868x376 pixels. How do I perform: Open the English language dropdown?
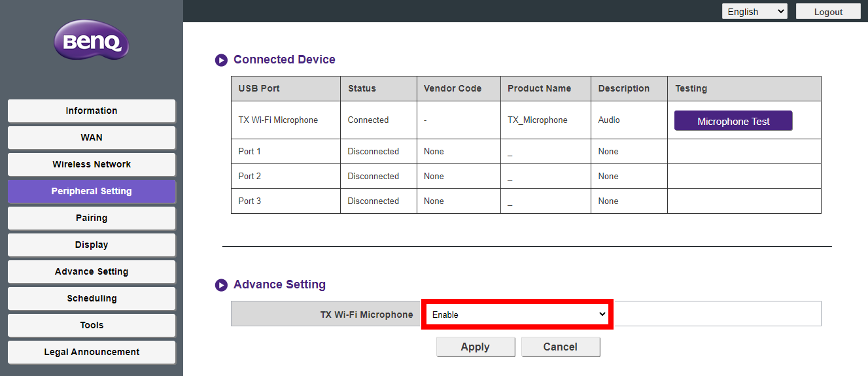(x=755, y=12)
